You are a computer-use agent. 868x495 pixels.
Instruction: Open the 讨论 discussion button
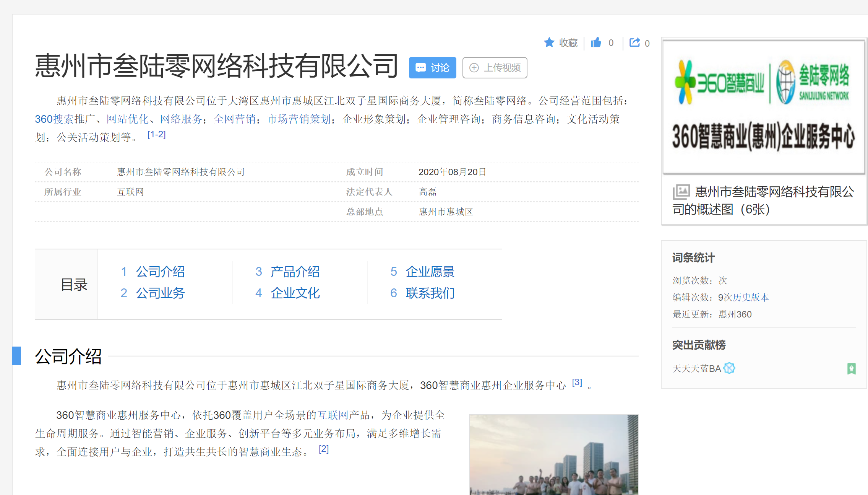pos(432,68)
